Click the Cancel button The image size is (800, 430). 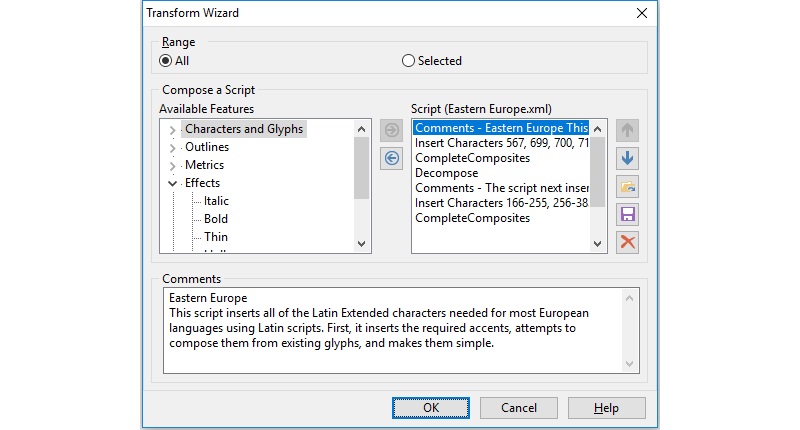(519, 408)
